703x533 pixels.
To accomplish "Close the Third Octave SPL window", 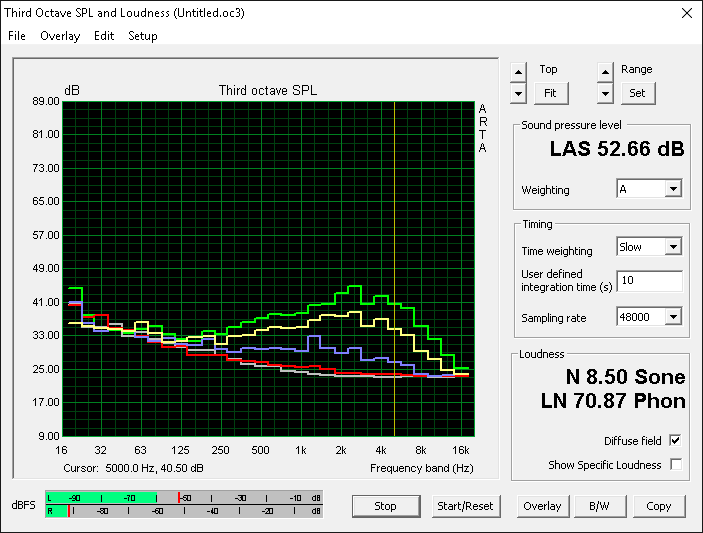I will (686, 13).
